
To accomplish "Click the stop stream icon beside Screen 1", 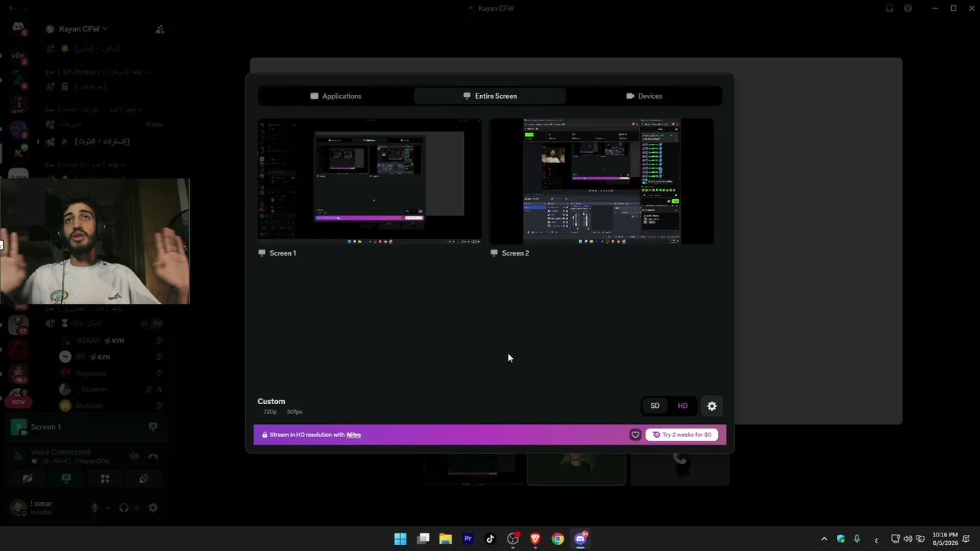I will (x=153, y=427).
